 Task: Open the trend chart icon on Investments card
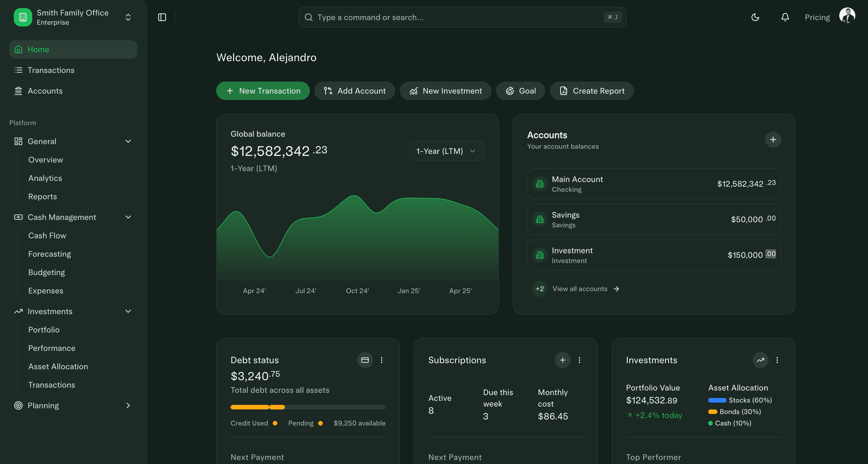tap(760, 360)
